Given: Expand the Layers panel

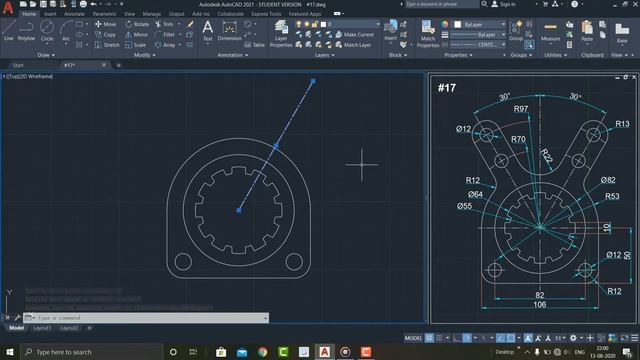Looking at the screenshot, I should click(x=324, y=55).
